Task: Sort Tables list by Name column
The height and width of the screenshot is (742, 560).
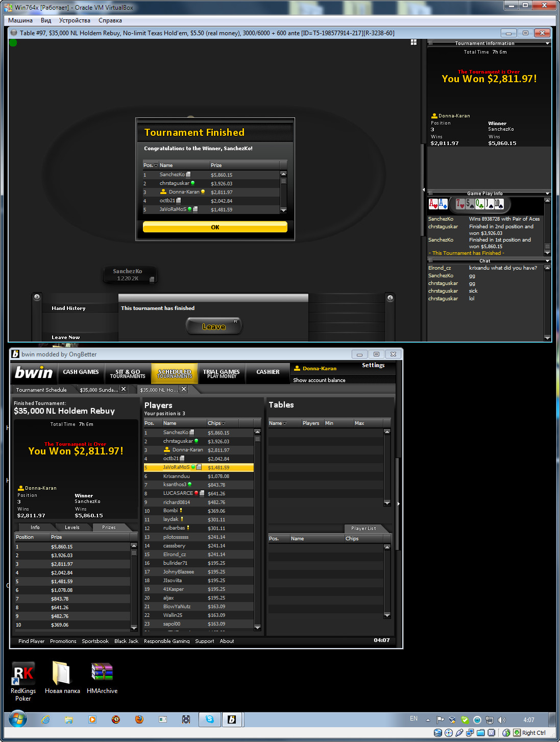Action: pyautogui.click(x=284, y=423)
